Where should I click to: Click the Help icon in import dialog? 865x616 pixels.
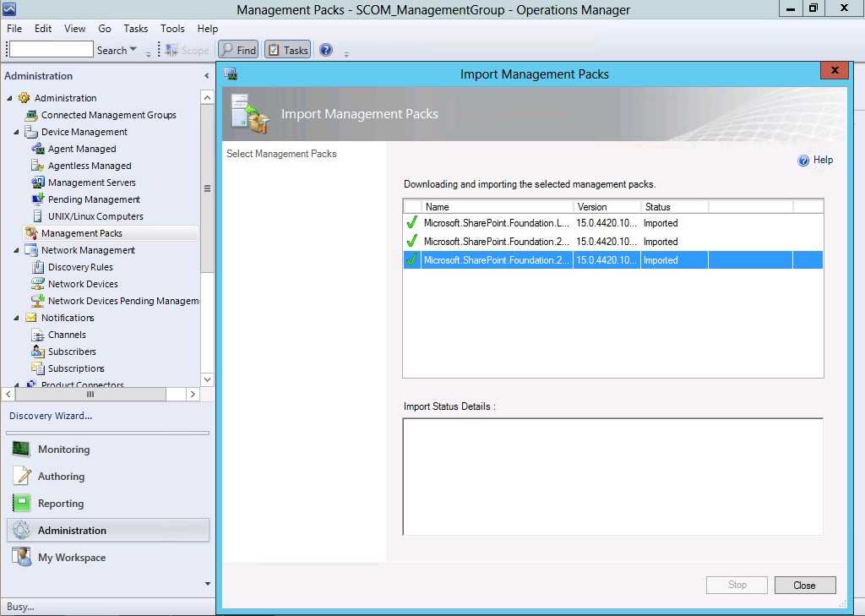click(803, 161)
